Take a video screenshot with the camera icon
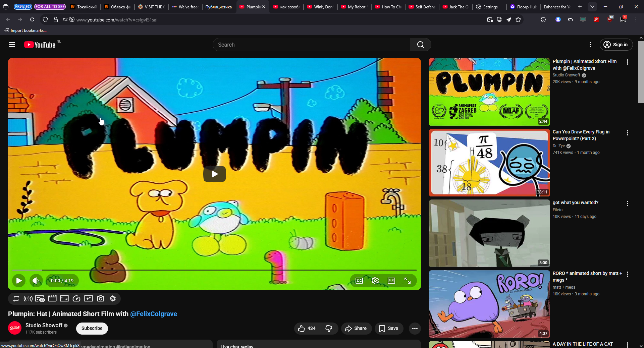This screenshot has height=348, width=644. [101, 299]
